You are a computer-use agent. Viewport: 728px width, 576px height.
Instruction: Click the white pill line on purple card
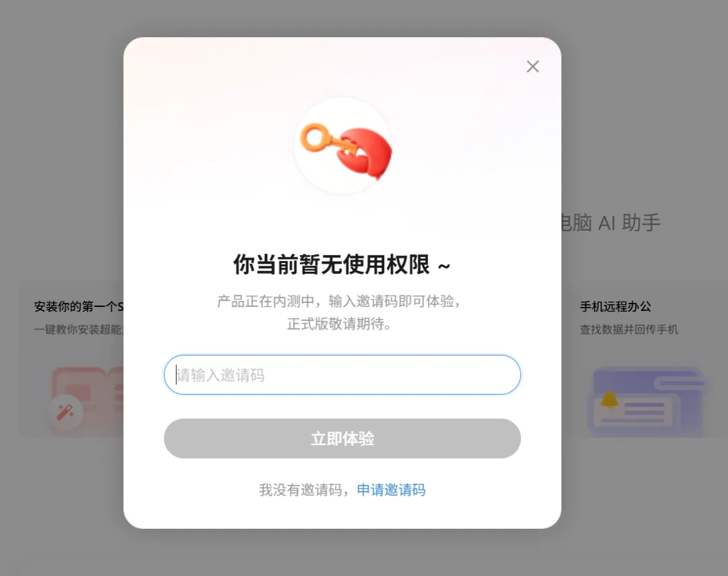681,383
